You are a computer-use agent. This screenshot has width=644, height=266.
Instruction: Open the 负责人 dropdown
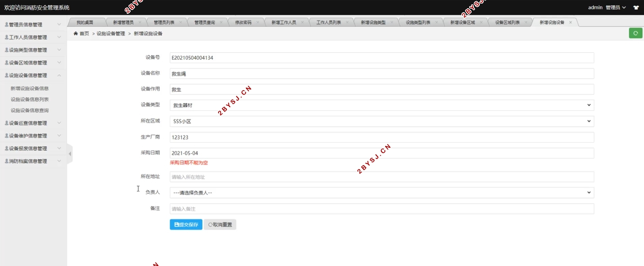pos(382,193)
